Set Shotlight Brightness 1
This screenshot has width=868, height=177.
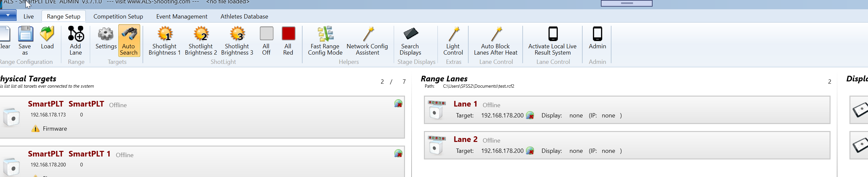tap(165, 40)
